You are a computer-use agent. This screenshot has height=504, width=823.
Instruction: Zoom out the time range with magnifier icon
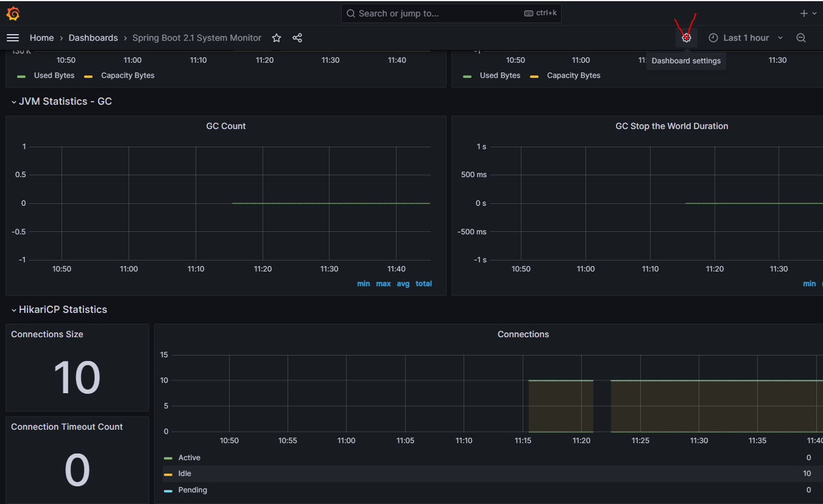pyautogui.click(x=801, y=38)
